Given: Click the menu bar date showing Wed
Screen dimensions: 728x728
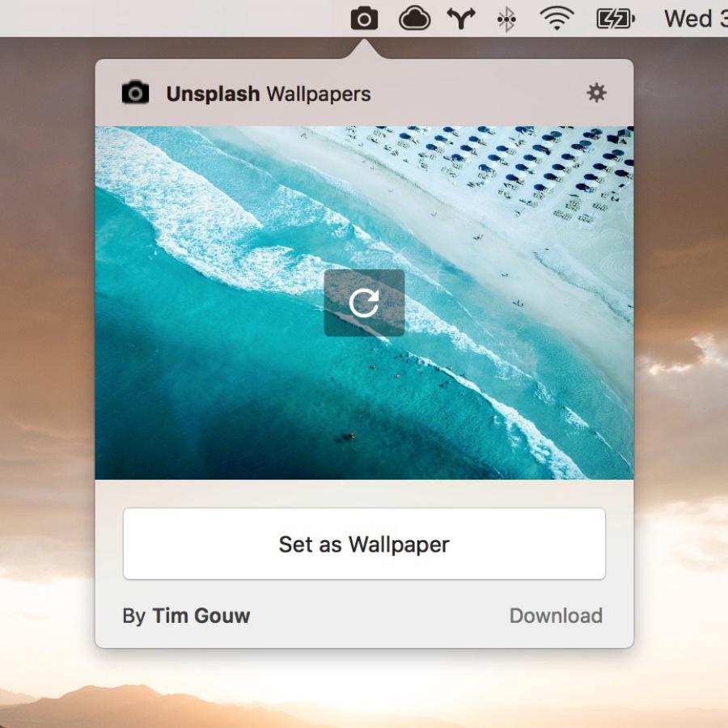Looking at the screenshot, I should point(692,18).
